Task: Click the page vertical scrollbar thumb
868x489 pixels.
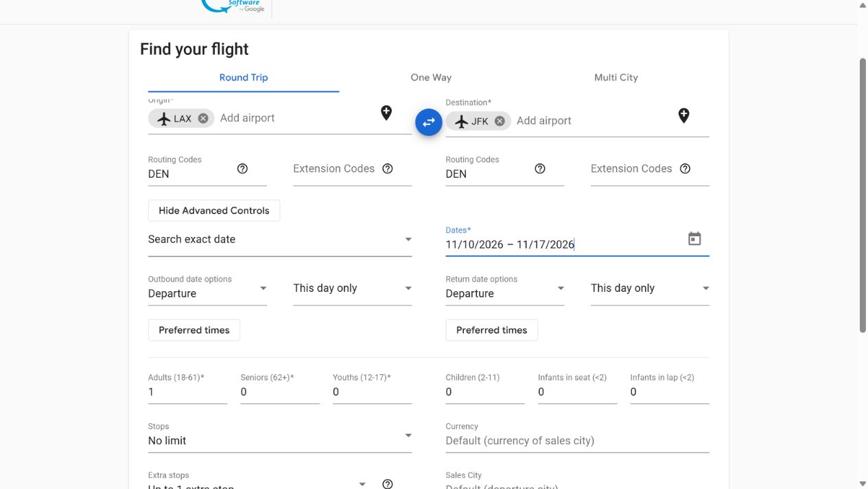Action: point(863,195)
